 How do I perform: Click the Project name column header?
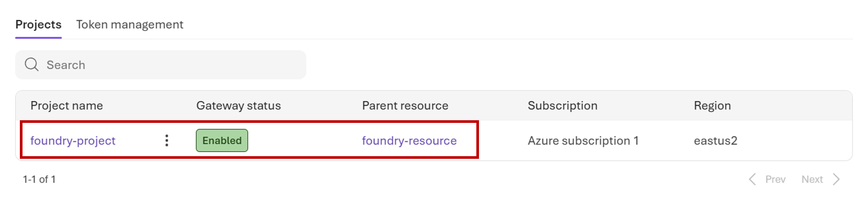pyautogui.click(x=67, y=105)
